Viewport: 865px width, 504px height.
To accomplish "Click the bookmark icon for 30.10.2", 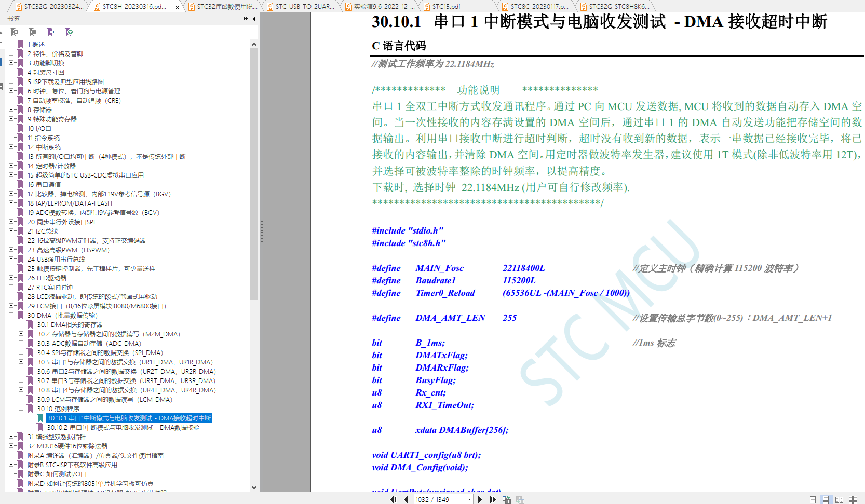I will 40,427.
